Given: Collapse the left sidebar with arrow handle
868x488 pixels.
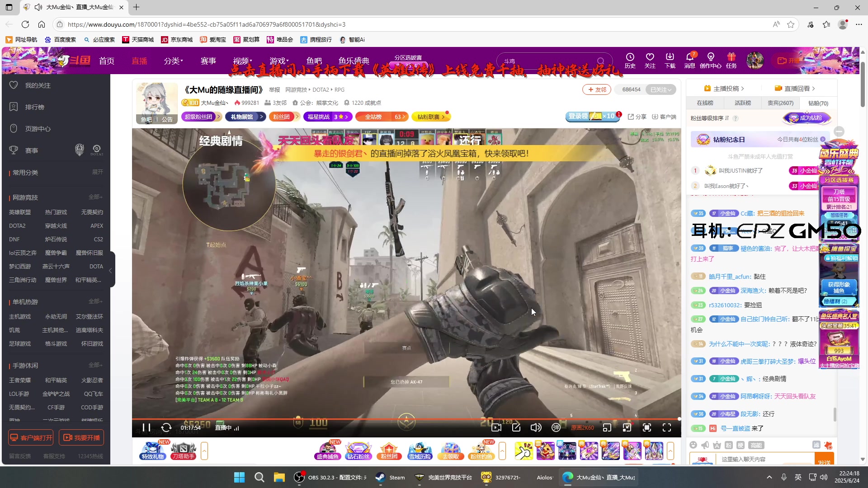Looking at the screenshot, I should tap(111, 270).
